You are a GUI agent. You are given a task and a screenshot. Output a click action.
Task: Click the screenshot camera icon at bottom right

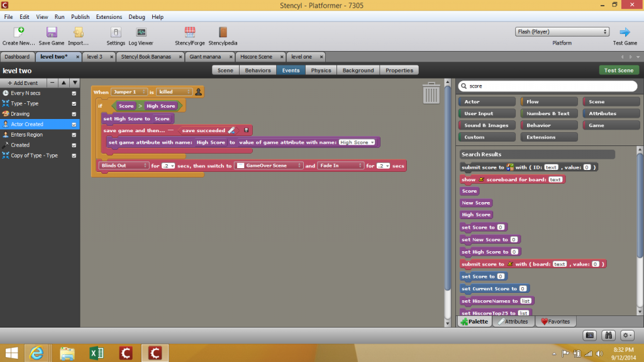pyautogui.click(x=590, y=336)
